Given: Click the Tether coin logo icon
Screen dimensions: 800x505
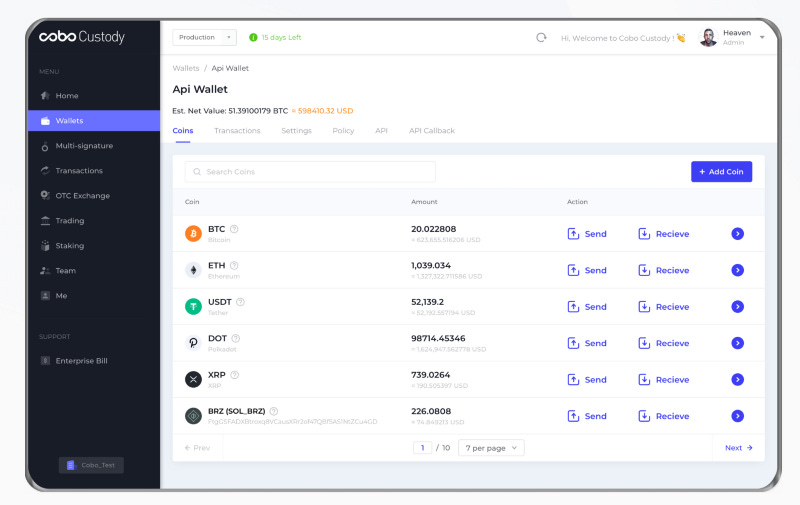Looking at the screenshot, I should [193, 307].
